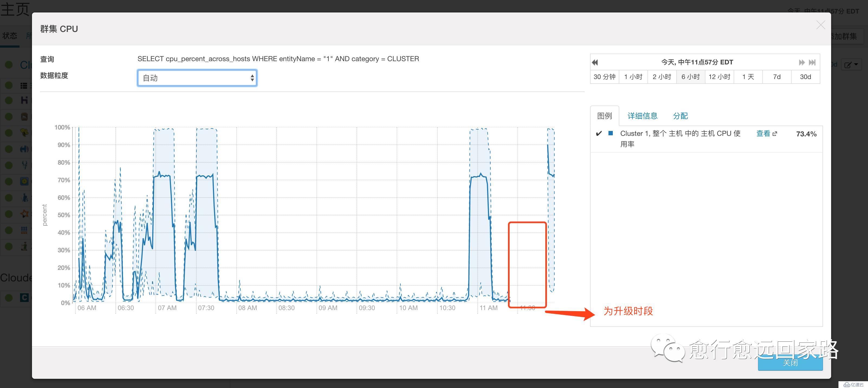The image size is (868, 388).
Task: Select the 30 分钟 time range
Action: point(604,77)
